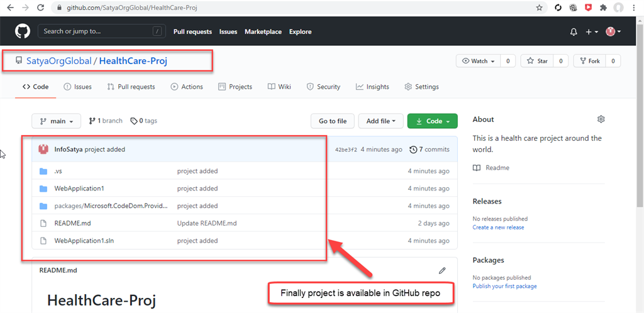Image resolution: width=644 pixels, height=313 pixels.
Task: Click the browser forward arrow
Action: 25,8
